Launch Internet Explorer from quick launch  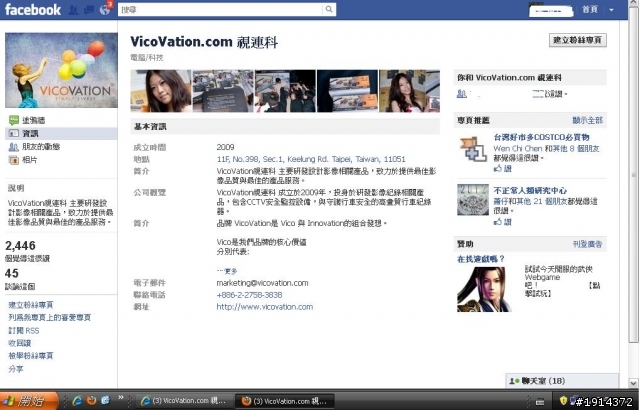click(x=77, y=400)
